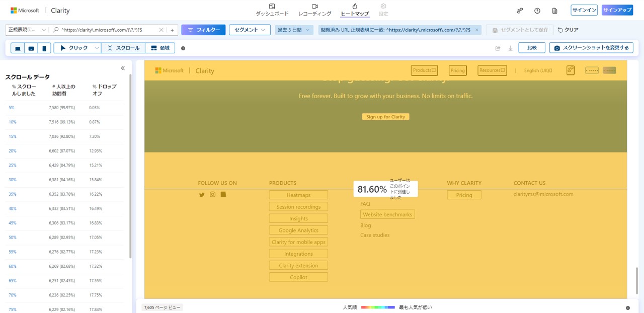Go to the ダッシュボード tab
The image size is (644, 313).
coord(272,10)
